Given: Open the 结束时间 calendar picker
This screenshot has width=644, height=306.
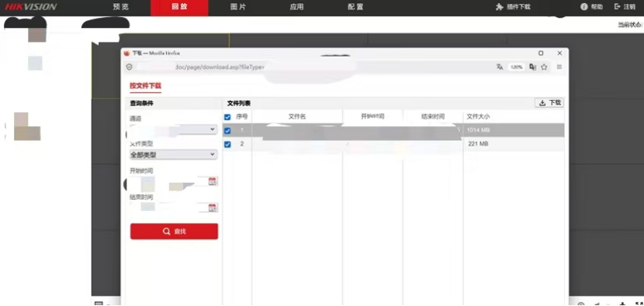Looking at the screenshot, I should [213, 208].
